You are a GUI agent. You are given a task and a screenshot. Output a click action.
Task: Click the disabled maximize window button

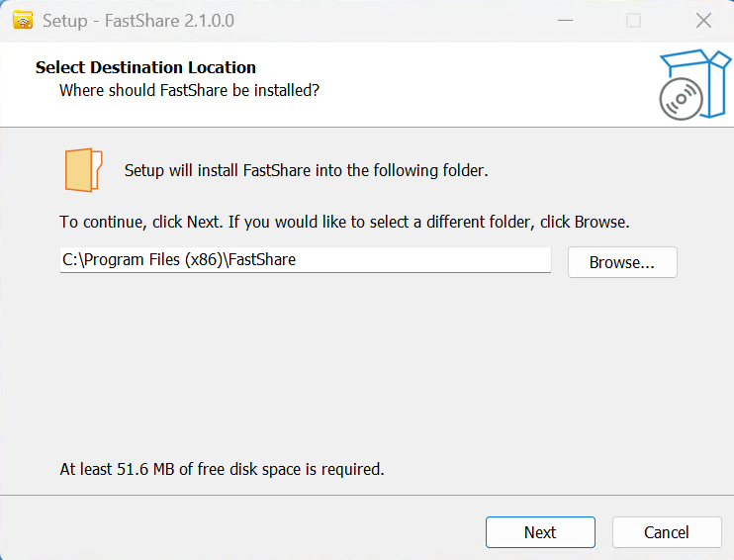633,21
